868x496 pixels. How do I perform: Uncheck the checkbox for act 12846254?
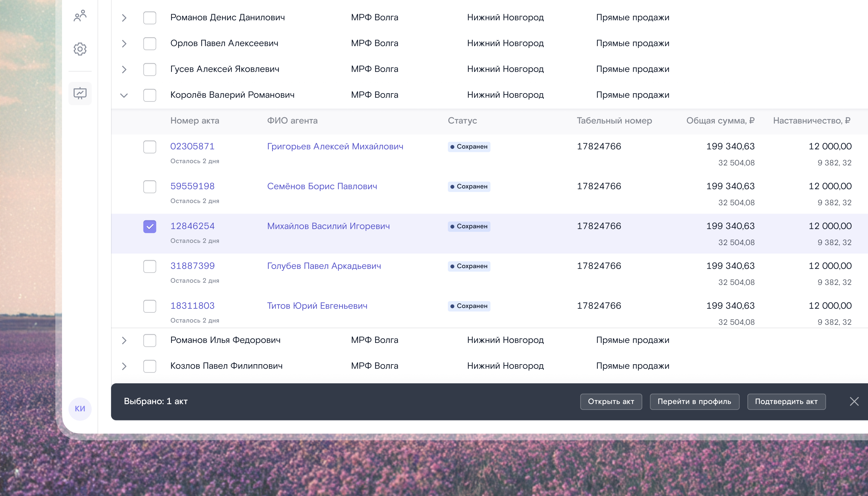pos(149,226)
